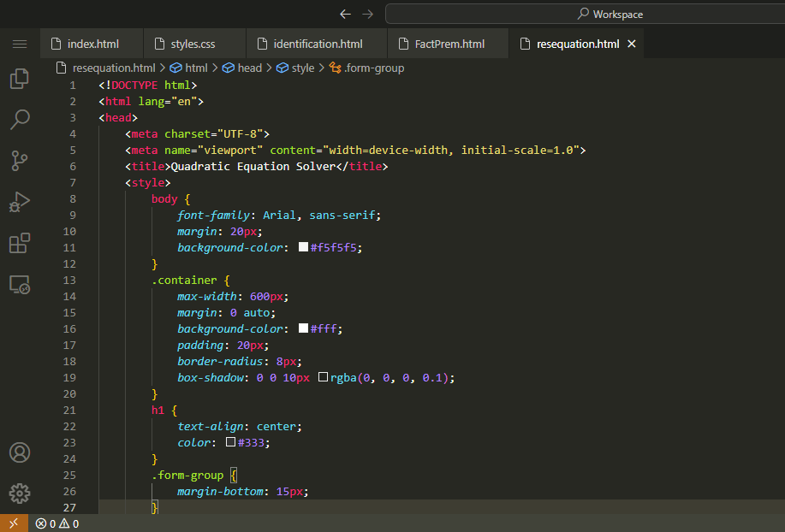The height and width of the screenshot is (532, 785).
Task: Expand the head breadcrumb item
Action: click(249, 68)
